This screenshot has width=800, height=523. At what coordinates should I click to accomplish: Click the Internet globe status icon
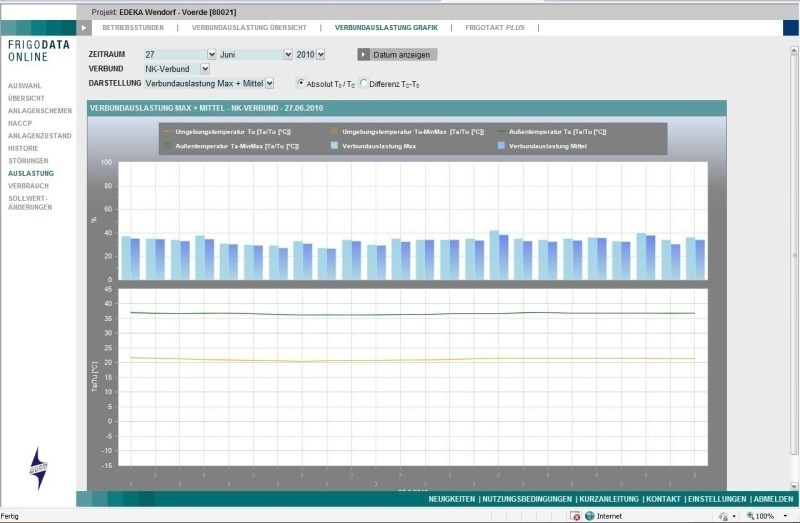589,516
